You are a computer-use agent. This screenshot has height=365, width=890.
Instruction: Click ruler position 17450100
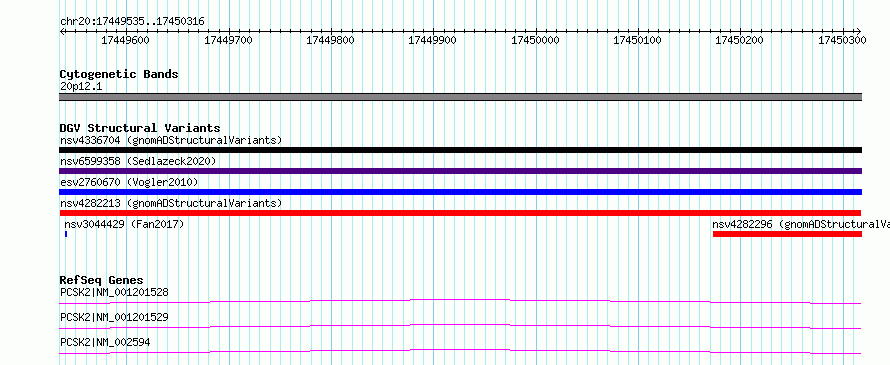(x=637, y=40)
